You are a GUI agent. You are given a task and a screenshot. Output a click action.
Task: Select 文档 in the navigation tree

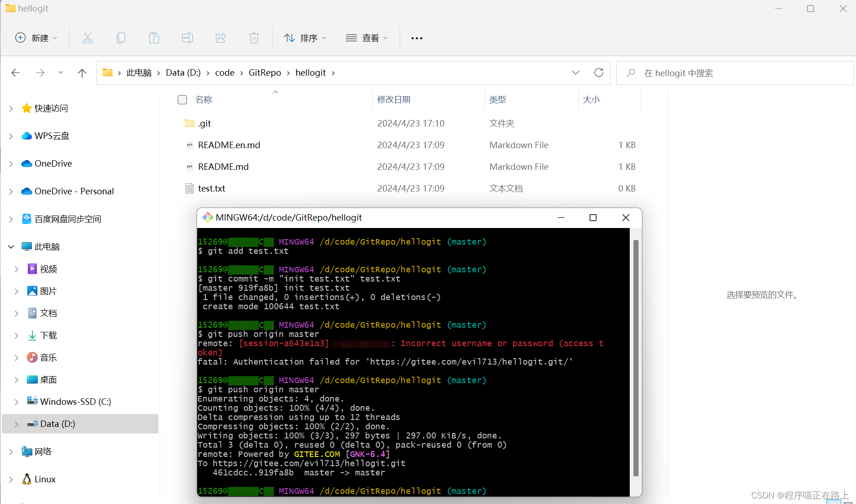click(48, 313)
